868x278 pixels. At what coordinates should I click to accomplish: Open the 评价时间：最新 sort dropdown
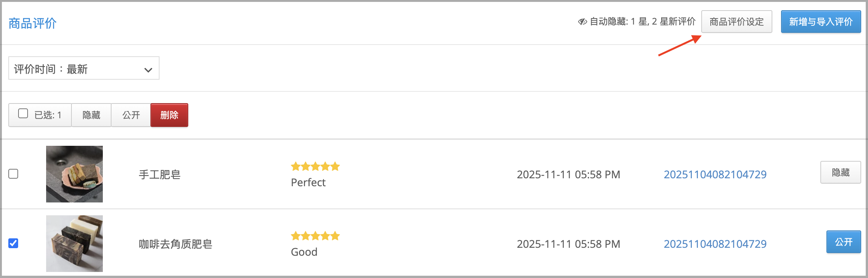pos(84,68)
